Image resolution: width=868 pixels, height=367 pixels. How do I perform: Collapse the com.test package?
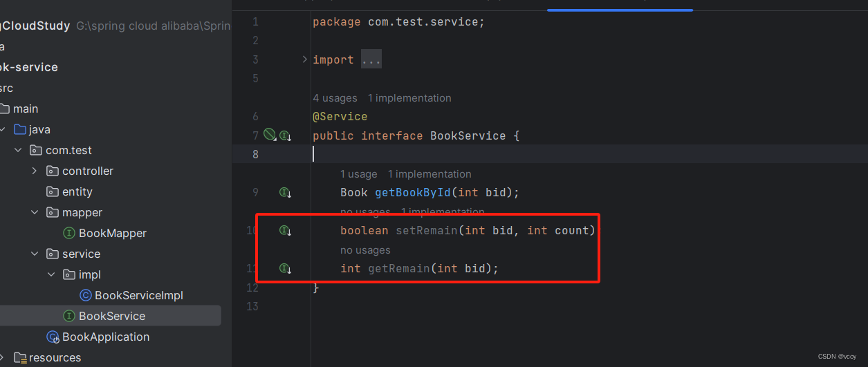pyautogui.click(x=19, y=151)
